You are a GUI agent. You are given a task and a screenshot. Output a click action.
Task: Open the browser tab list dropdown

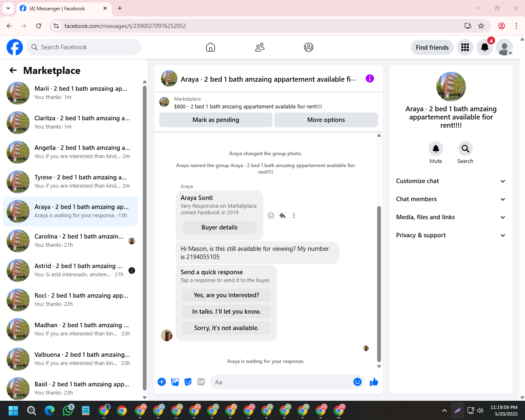click(x=8, y=8)
